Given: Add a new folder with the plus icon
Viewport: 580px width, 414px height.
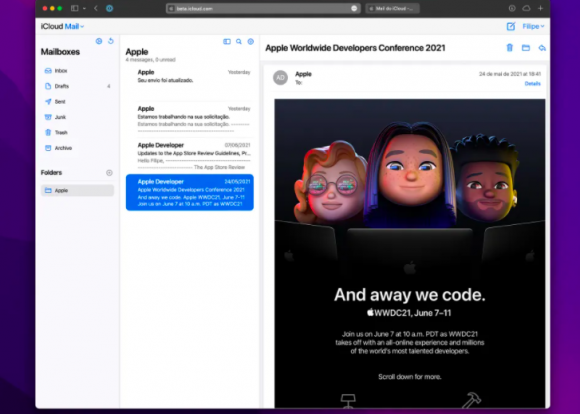Looking at the screenshot, I should (x=109, y=173).
